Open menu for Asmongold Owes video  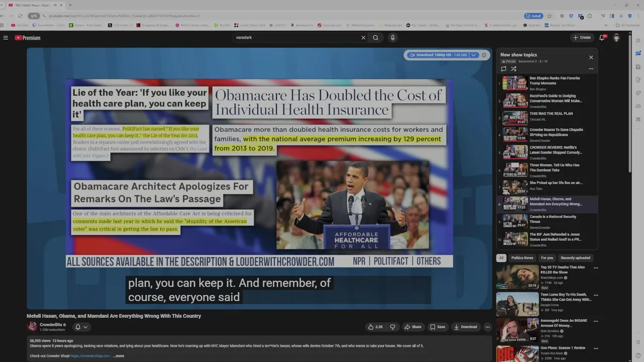click(x=596, y=321)
